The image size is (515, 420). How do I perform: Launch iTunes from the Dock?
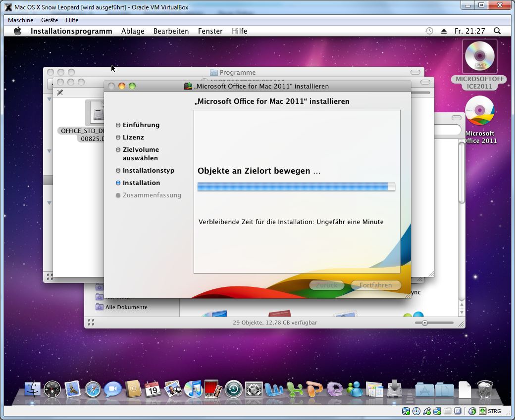(193, 389)
